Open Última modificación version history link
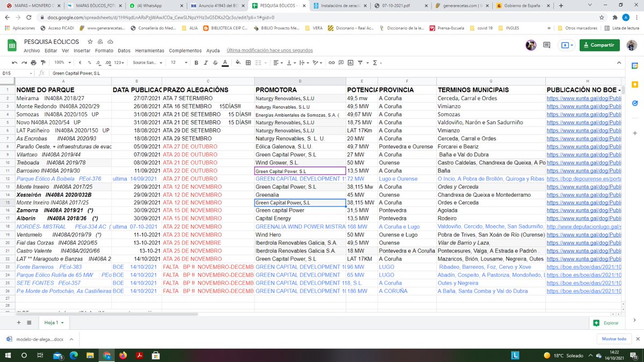 (270, 50)
